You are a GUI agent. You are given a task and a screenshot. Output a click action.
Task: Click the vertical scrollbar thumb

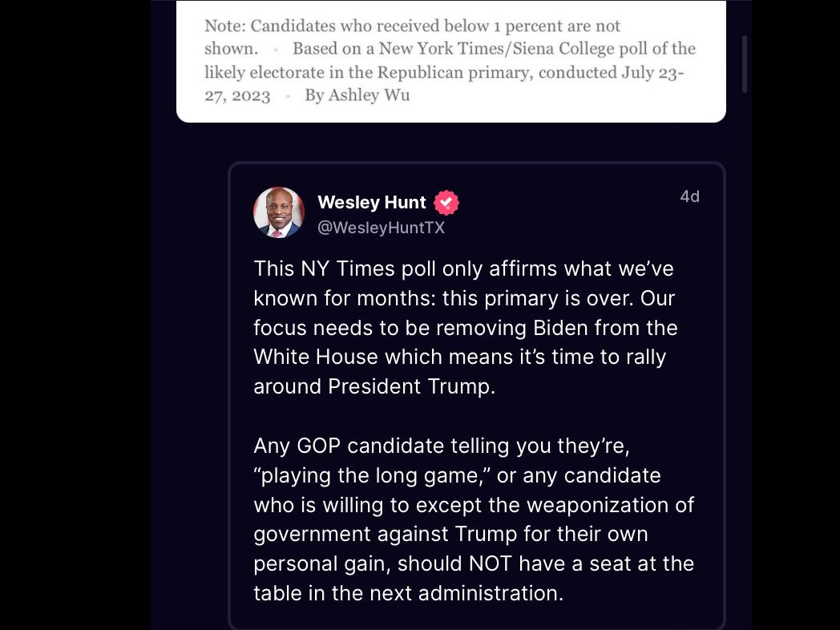pyautogui.click(x=745, y=64)
